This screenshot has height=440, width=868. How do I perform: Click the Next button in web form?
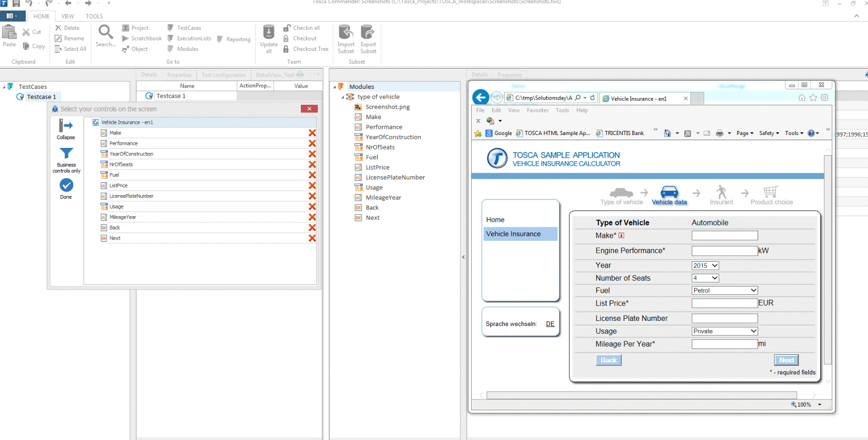786,360
